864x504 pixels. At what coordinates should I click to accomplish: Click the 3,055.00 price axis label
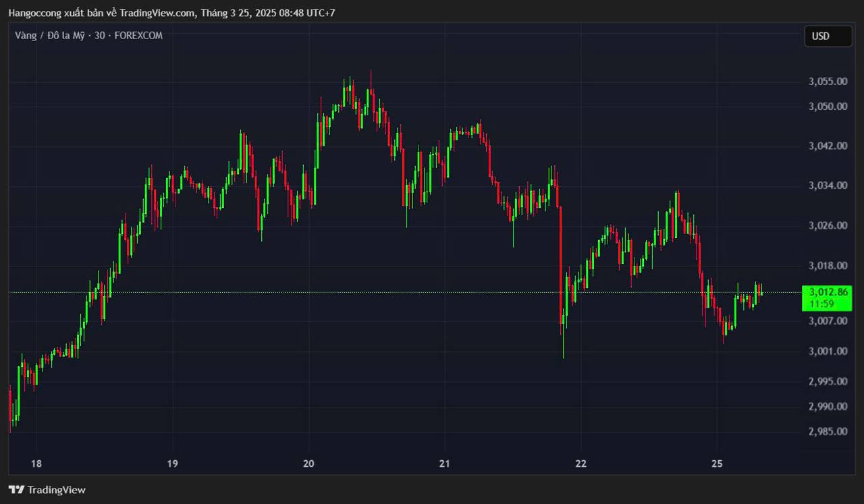point(828,82)
